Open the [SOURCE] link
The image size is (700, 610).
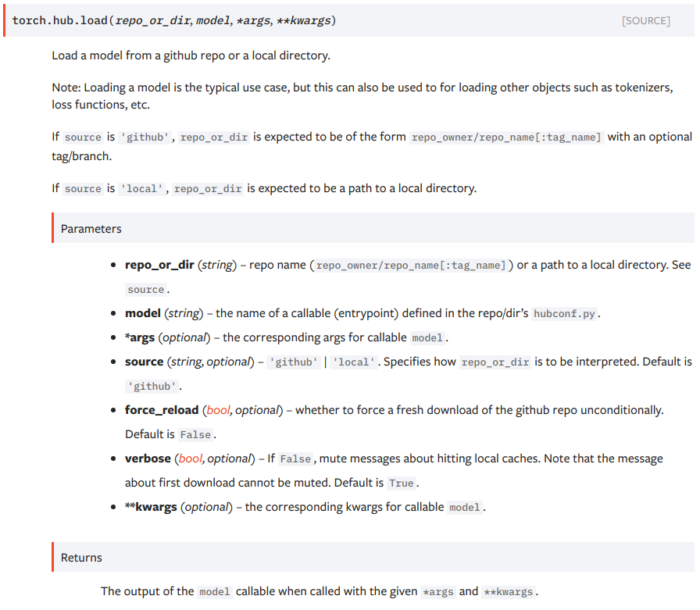pyautogui.click(x=645, y=21)
